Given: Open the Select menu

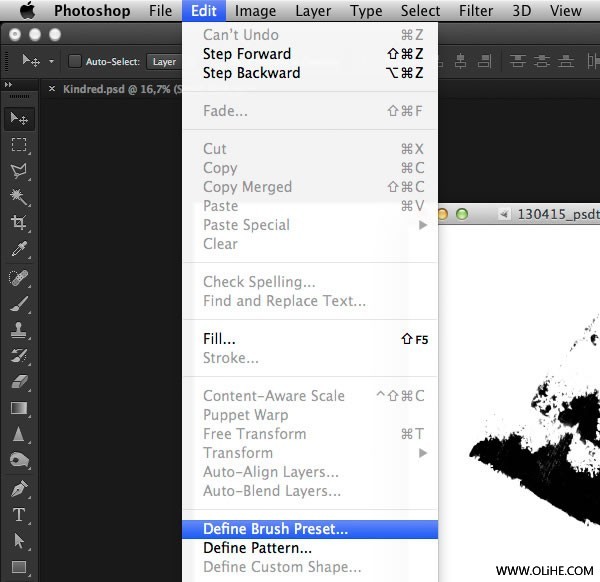Looking at the screenshot, I should click(420, 11).
